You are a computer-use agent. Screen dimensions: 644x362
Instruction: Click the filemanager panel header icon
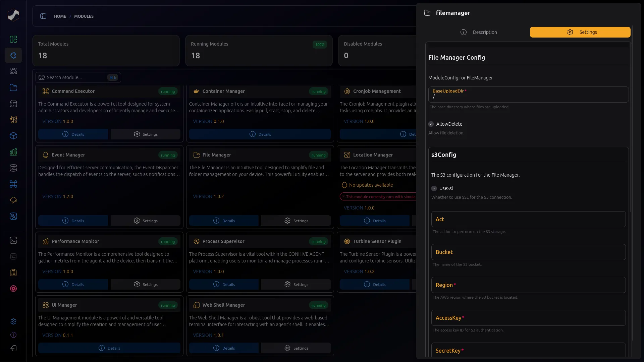[x=427, y=12]
